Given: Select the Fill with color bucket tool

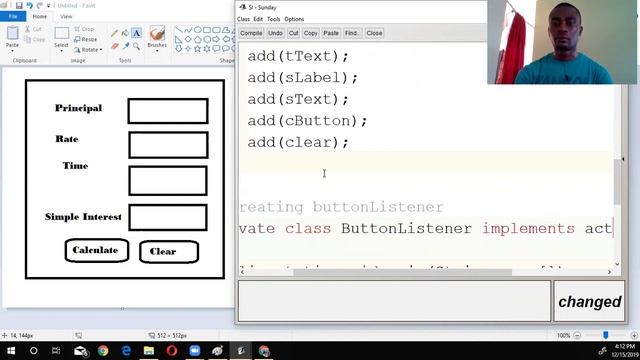Looking at the screenshot, I should (125, 33).
